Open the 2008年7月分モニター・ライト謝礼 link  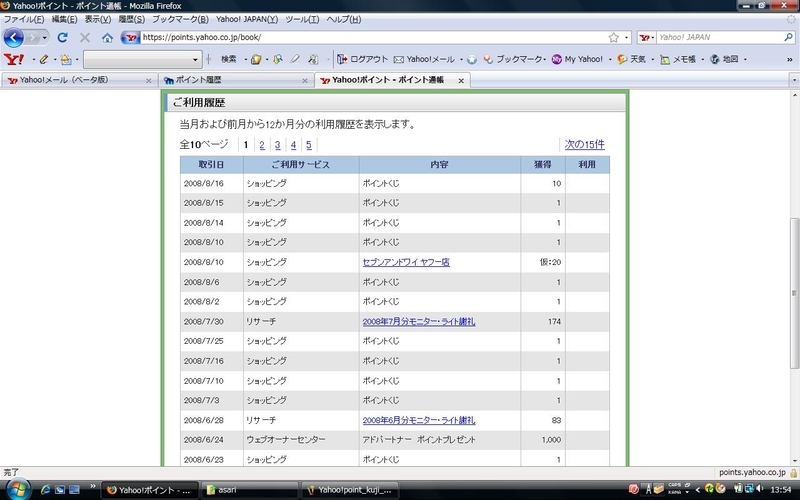tap(419, 321)
